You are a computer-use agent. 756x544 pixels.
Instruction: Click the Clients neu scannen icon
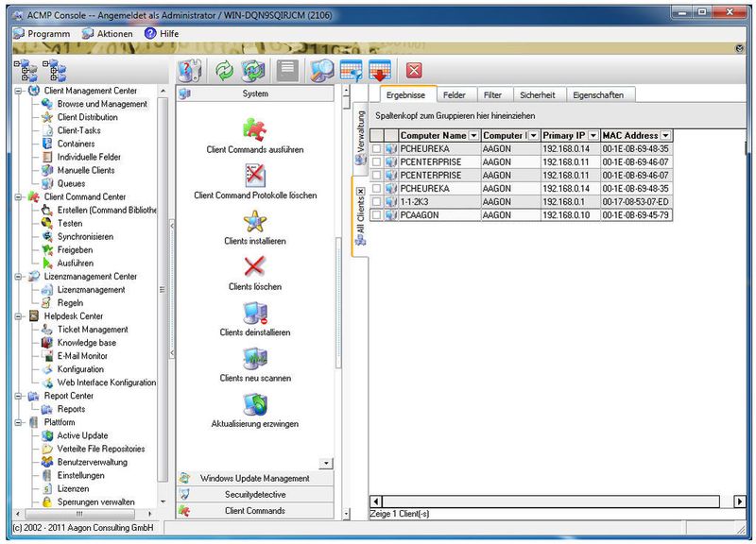click(x=254, y=358)
